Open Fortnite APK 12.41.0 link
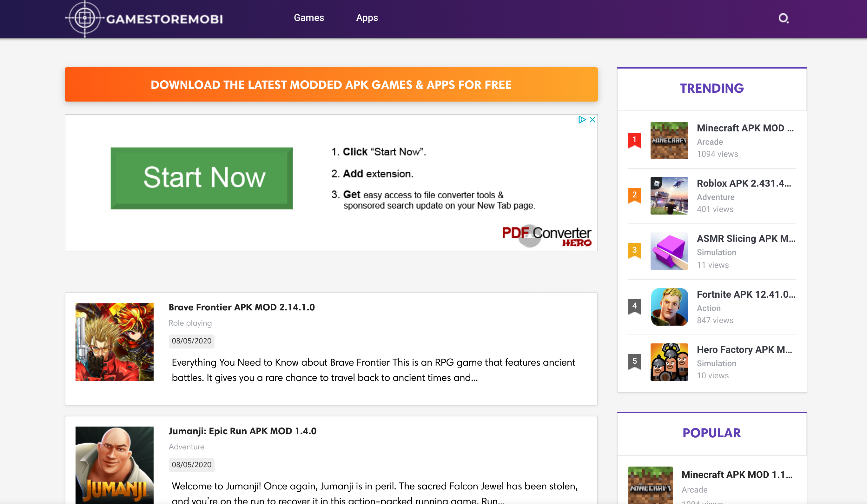The image size is (867, 504). click(746, 294)
